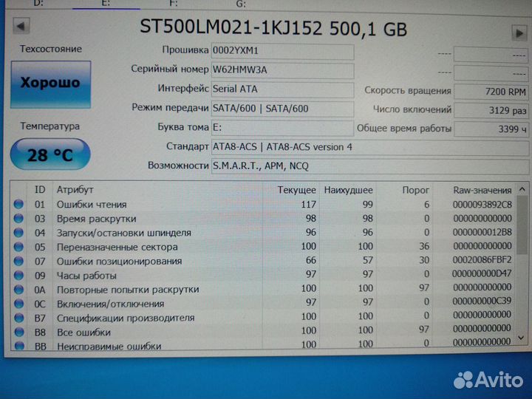Click status icon for Включения/отключения row
This screenshot has width=532, height=399.
(x=19, y=304)
